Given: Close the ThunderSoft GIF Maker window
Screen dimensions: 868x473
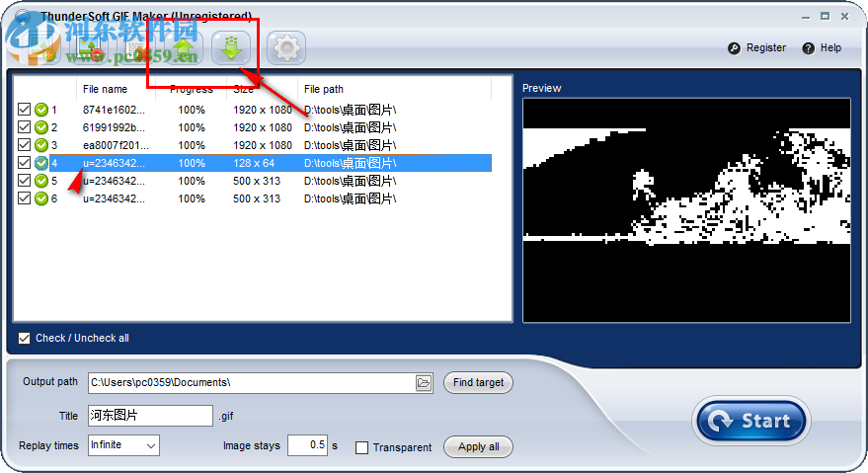Looking at the screenshot, I should 844,17.
